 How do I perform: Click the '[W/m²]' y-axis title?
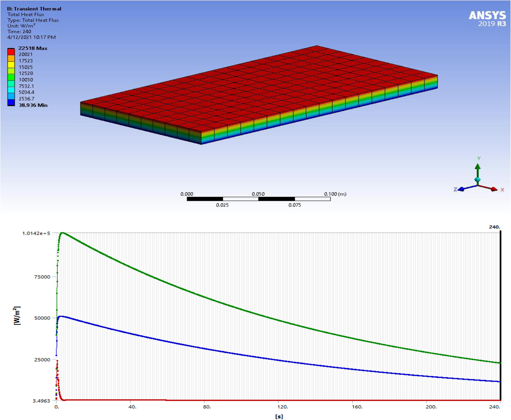[17, 315]
